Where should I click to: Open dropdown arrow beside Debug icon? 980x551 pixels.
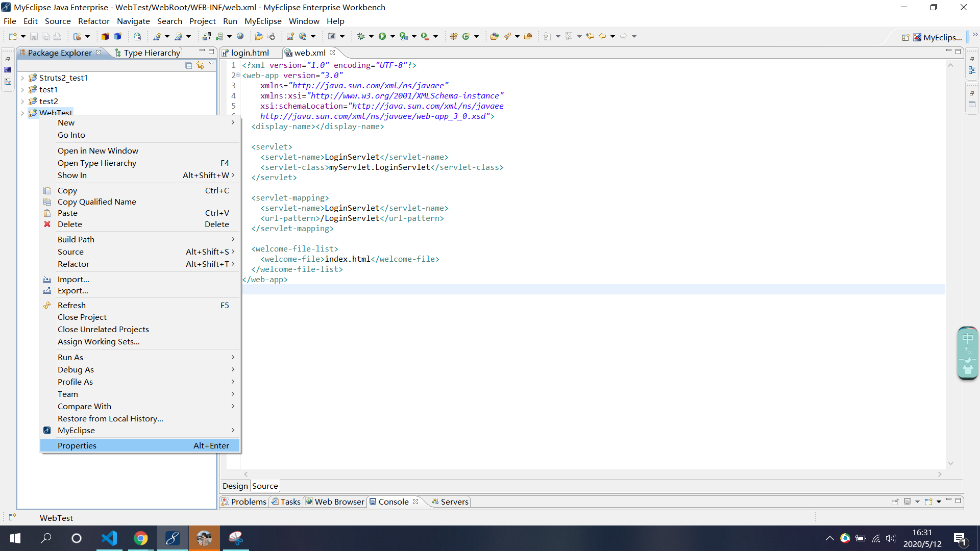(371, 37)
